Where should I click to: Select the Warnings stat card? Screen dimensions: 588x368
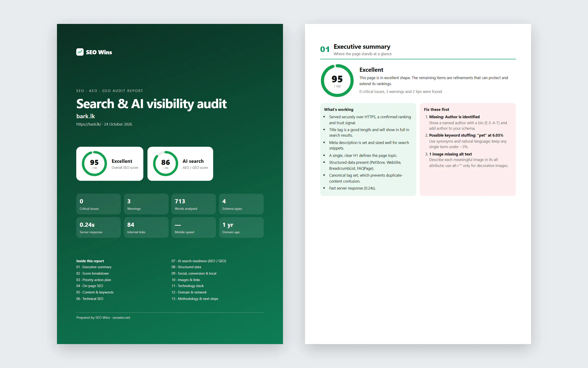[146, 204]
